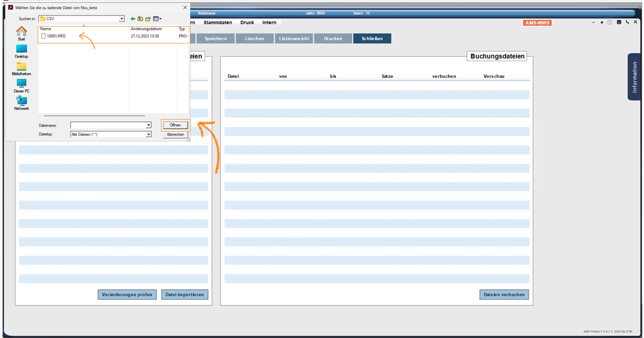Viewport: 644px width, 338px height.
Task: Click the document icon in top bar
Action: click(x=619, y=23)
